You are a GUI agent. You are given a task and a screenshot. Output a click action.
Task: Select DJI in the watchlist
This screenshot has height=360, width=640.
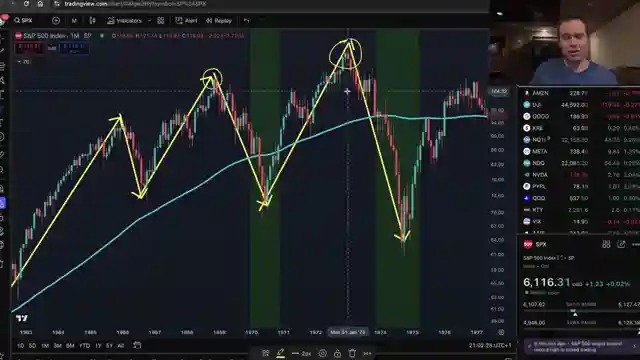580,105
